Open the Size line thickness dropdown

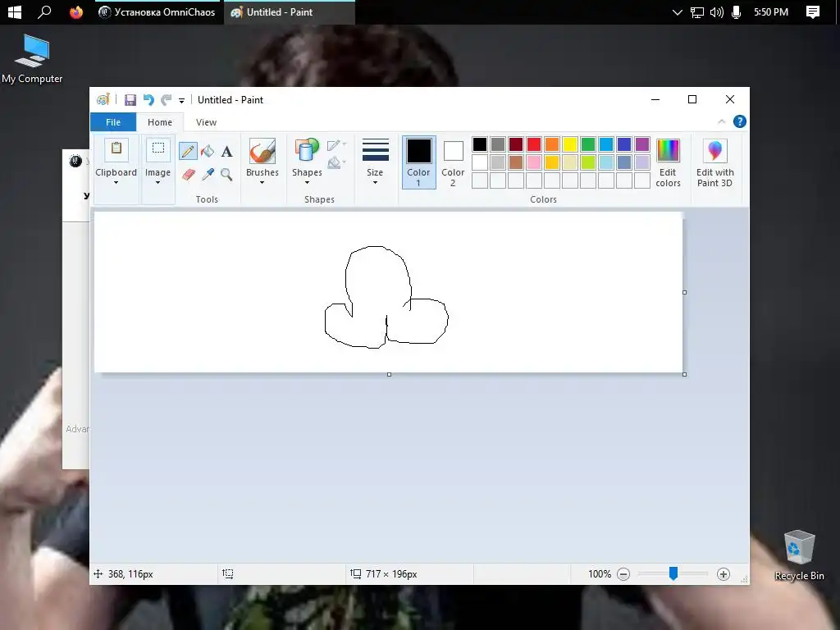click(x=375, y=162)
